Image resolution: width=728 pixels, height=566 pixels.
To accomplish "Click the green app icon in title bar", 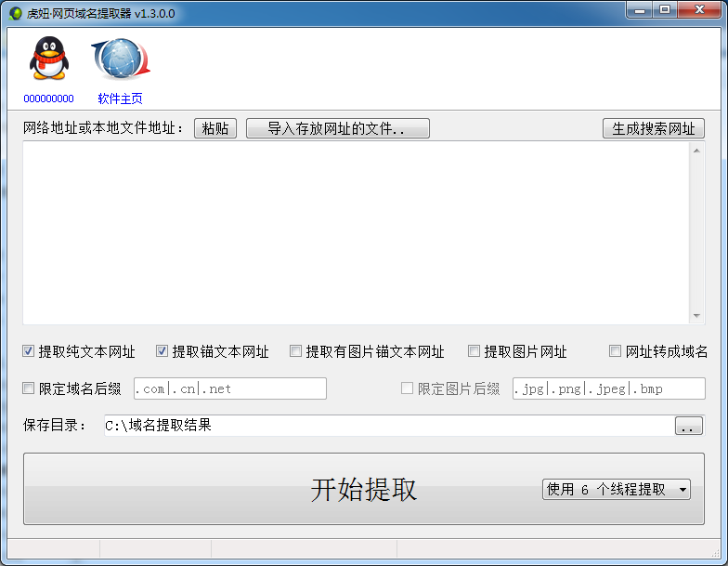I will [15, 13].
